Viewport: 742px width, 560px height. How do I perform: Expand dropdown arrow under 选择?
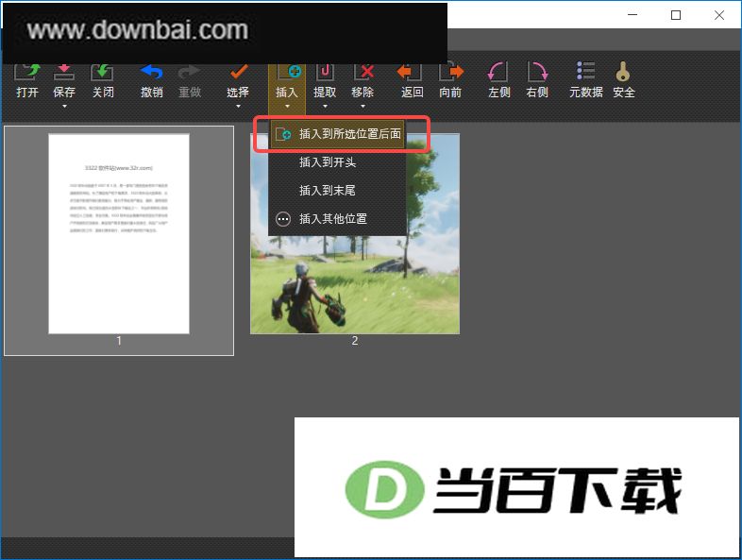(238, 107)
